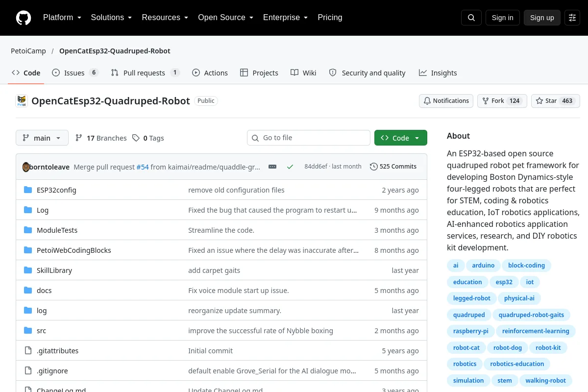Click the .gitattributes file icon
This screenshot has width=588, height=392.
[x=28, y=350]
